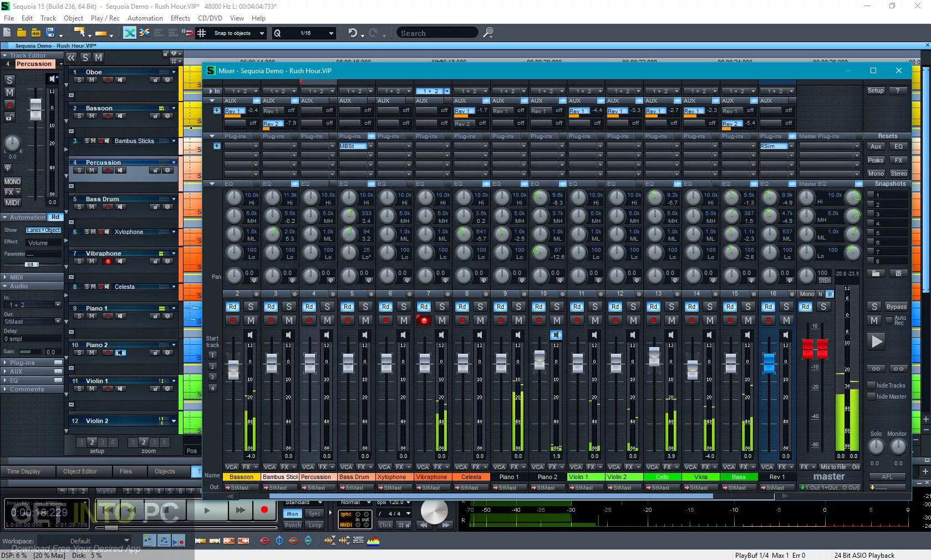
Task: Click the mixer Setup button
Action: point(876,90)
